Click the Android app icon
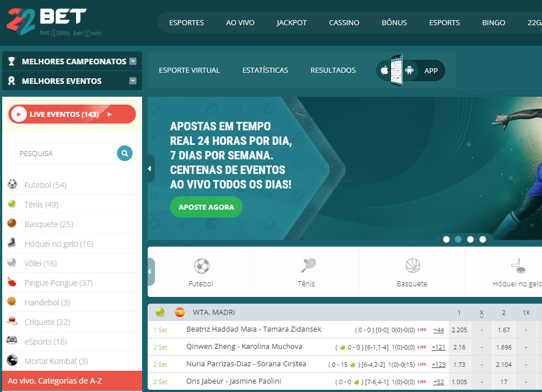542x392 pixels. coord(409,70)
